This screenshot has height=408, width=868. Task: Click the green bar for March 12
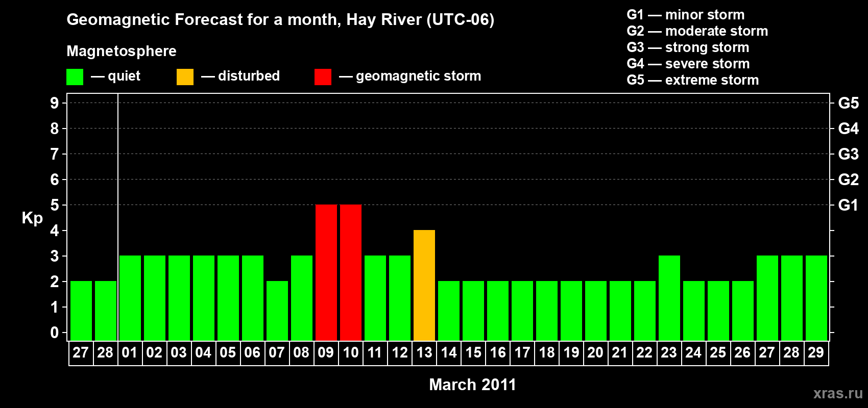tap(400, 298)
